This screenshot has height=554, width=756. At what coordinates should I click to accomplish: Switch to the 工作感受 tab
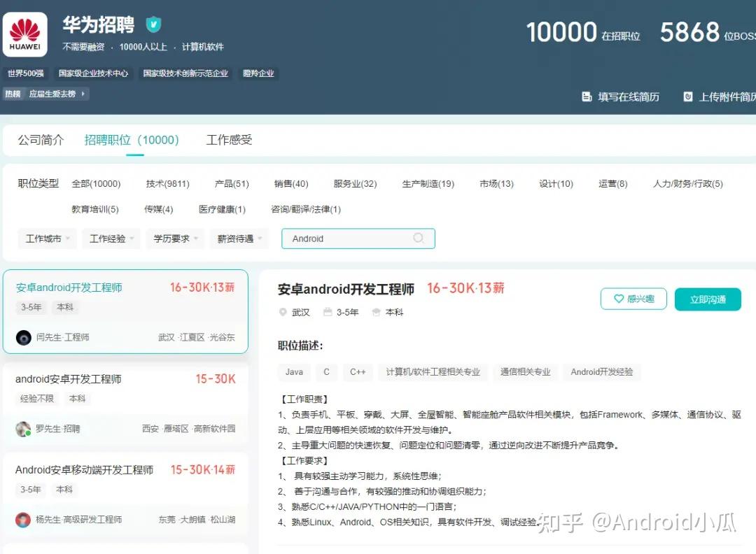[229, 140]
